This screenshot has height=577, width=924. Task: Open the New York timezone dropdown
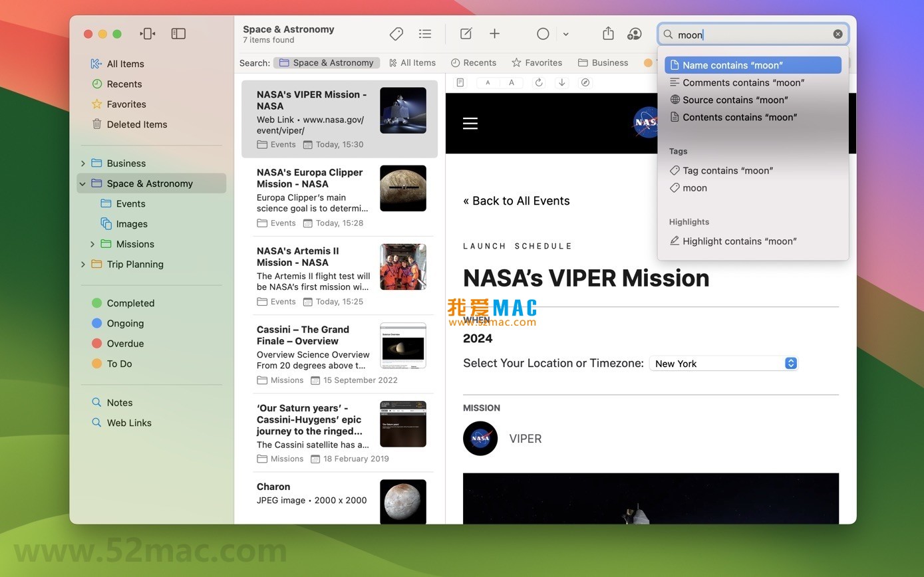click(724, 364)
